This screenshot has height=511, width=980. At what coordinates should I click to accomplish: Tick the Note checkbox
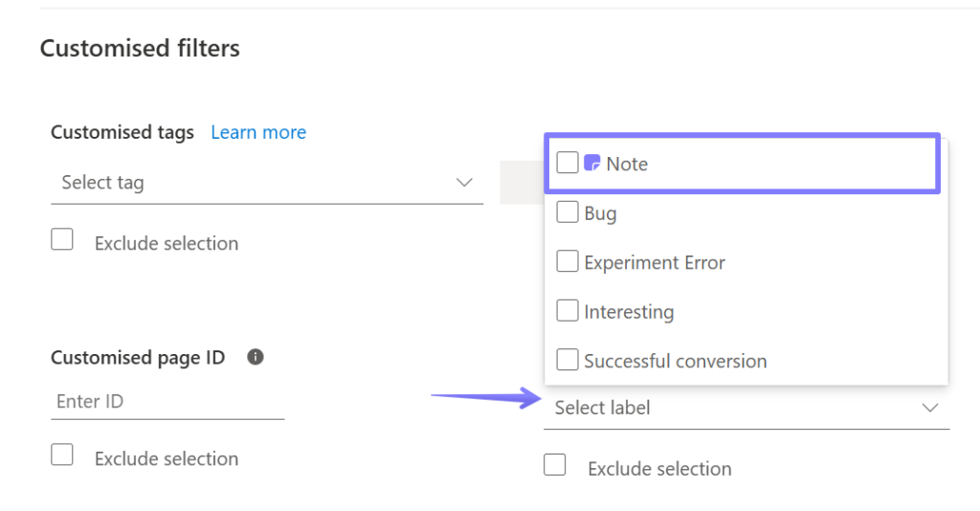[x=568, y=164]
